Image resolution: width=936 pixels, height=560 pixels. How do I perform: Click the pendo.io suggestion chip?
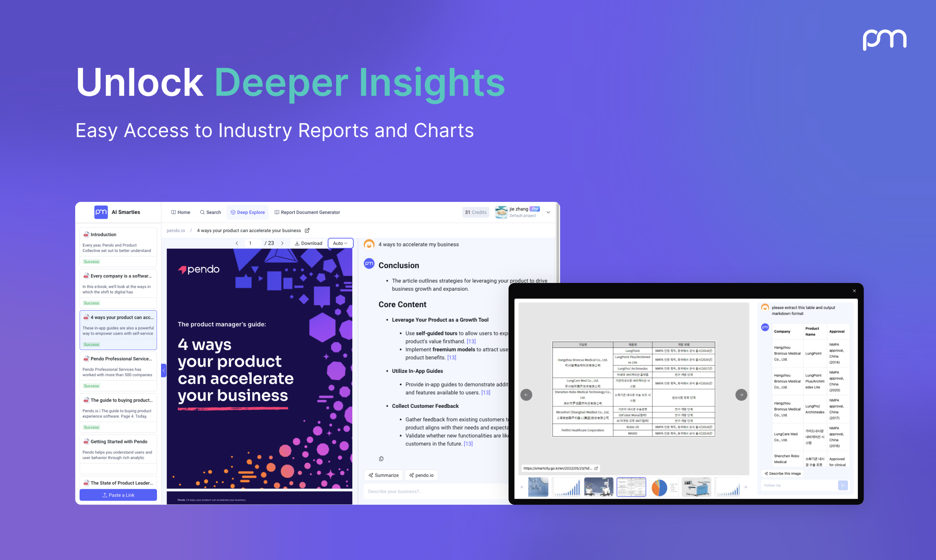coord(421,475)
